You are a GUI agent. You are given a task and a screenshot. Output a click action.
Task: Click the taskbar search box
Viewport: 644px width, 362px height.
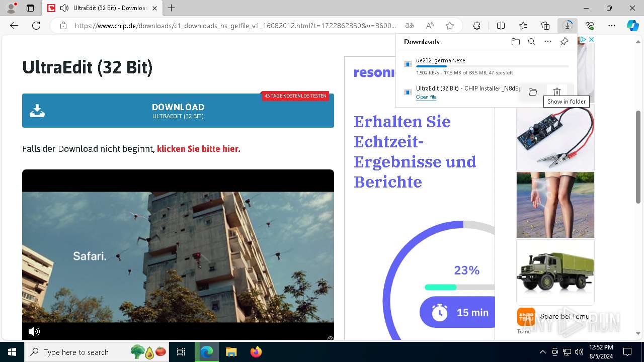click(x=97, y=352)
